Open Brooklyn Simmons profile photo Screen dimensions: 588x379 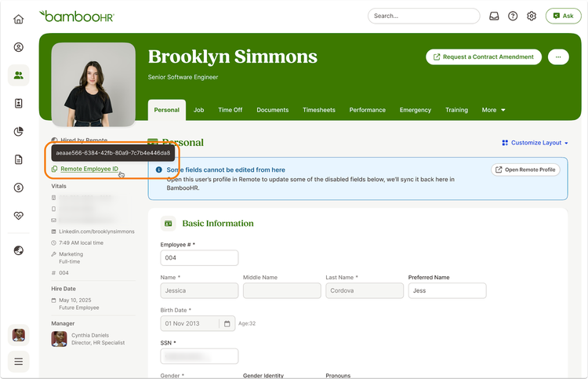(93, 85)
